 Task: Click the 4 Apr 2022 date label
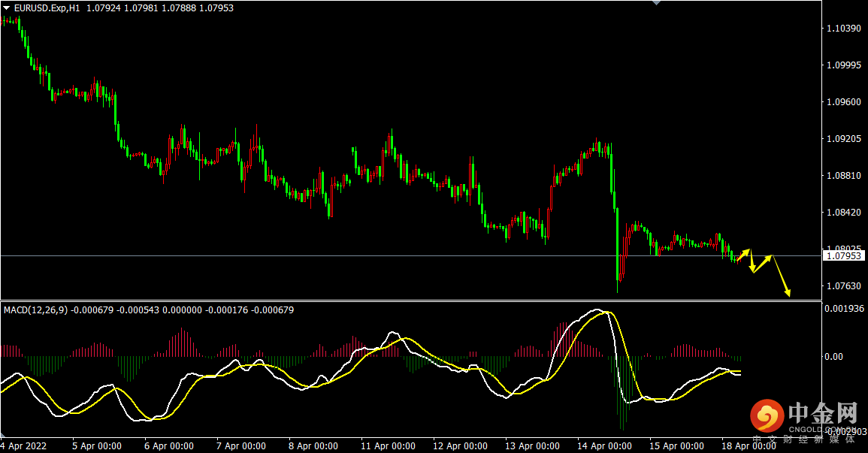23,445
